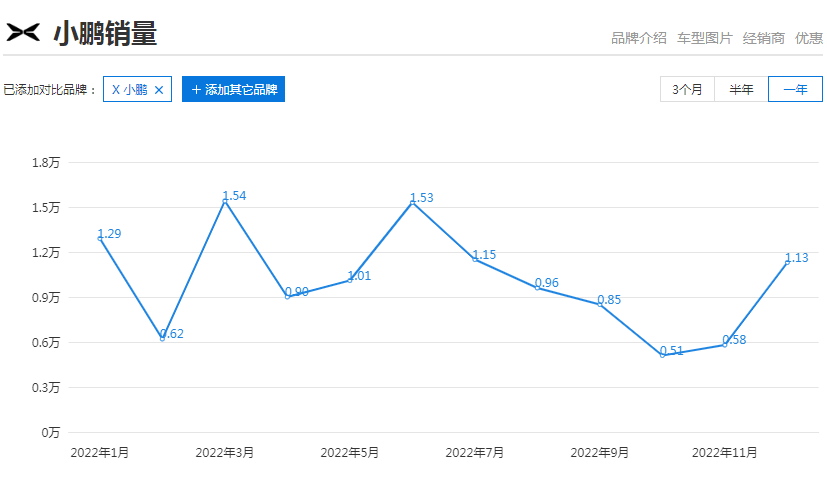Select the 3个月 time range tab
827x496 pixels.
click(x=687, y=89)
